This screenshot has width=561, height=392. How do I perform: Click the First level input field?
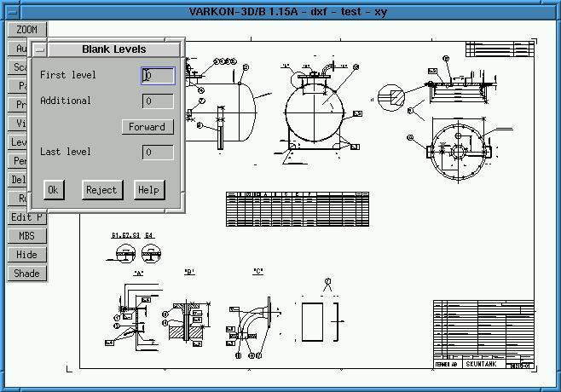(158, 76)
